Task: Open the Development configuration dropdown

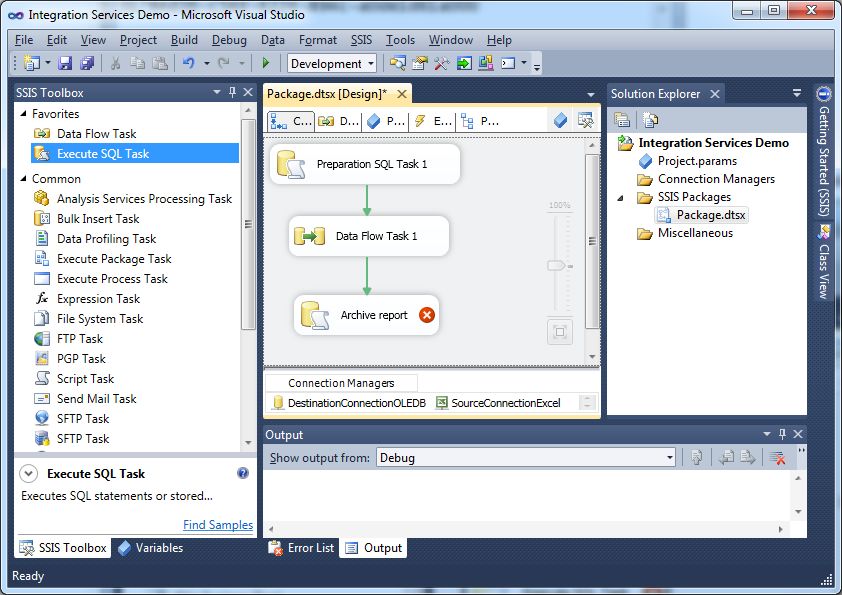Action: tap(371, 64)
